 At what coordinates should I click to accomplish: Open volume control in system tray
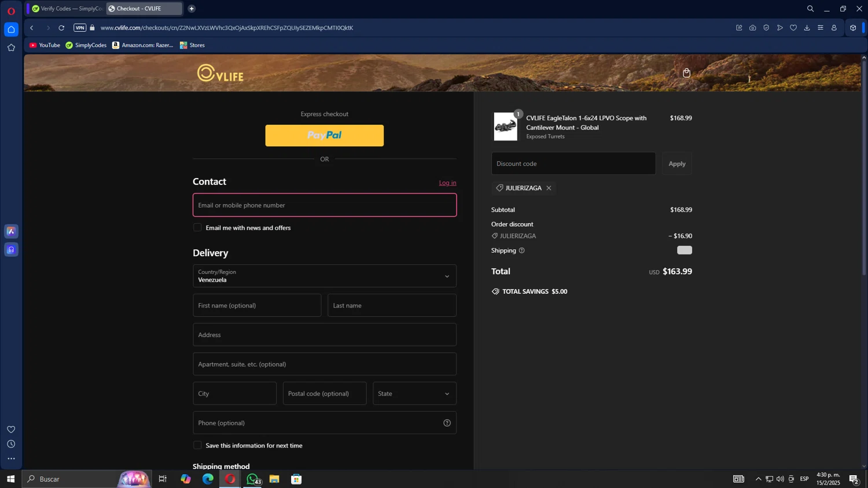[780, 479]
